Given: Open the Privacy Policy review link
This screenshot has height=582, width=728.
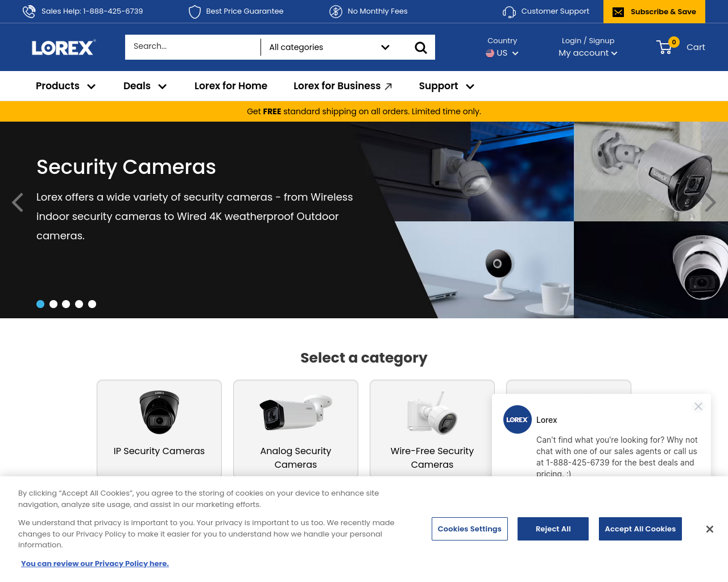Looking at the screenshot, I should click(95, 563).
